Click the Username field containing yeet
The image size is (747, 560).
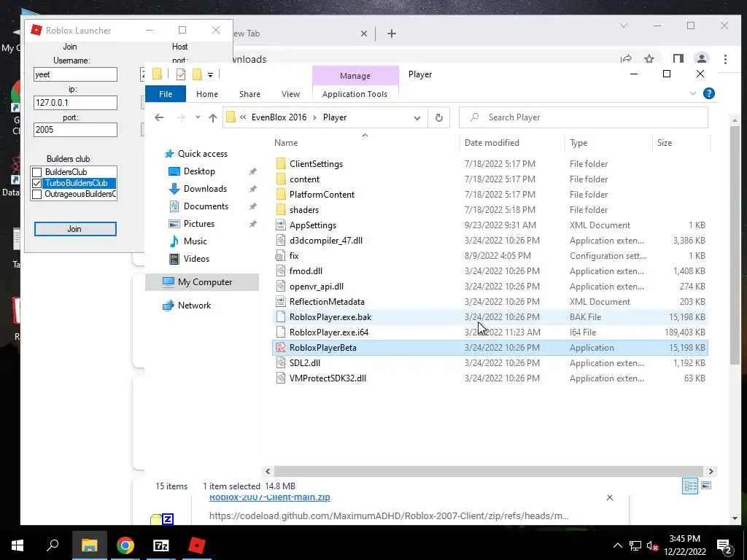click(x=75, y=74)
